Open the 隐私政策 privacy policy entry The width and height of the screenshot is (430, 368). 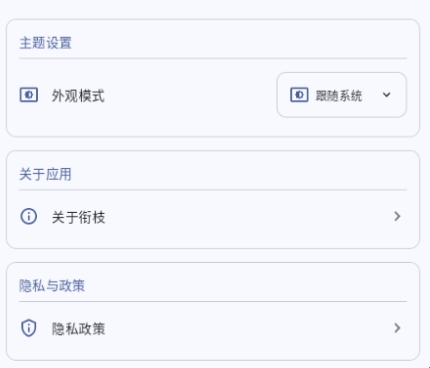(213, 328)
